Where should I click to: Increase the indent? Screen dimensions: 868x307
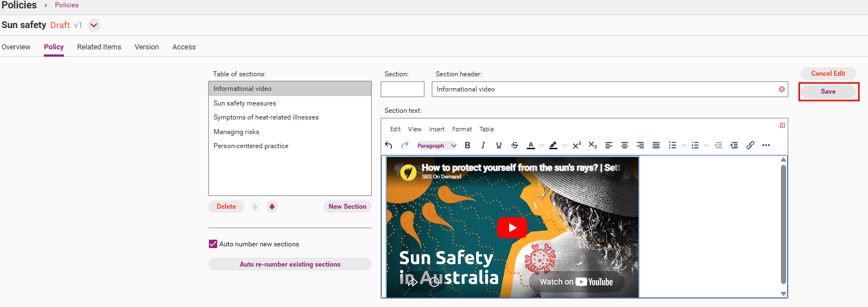[x=734, y=145]
